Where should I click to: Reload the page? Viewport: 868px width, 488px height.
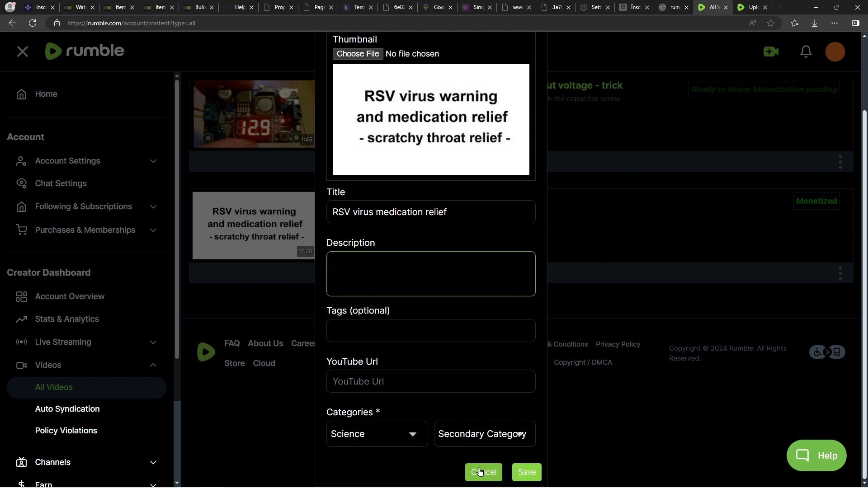point(33,23)
